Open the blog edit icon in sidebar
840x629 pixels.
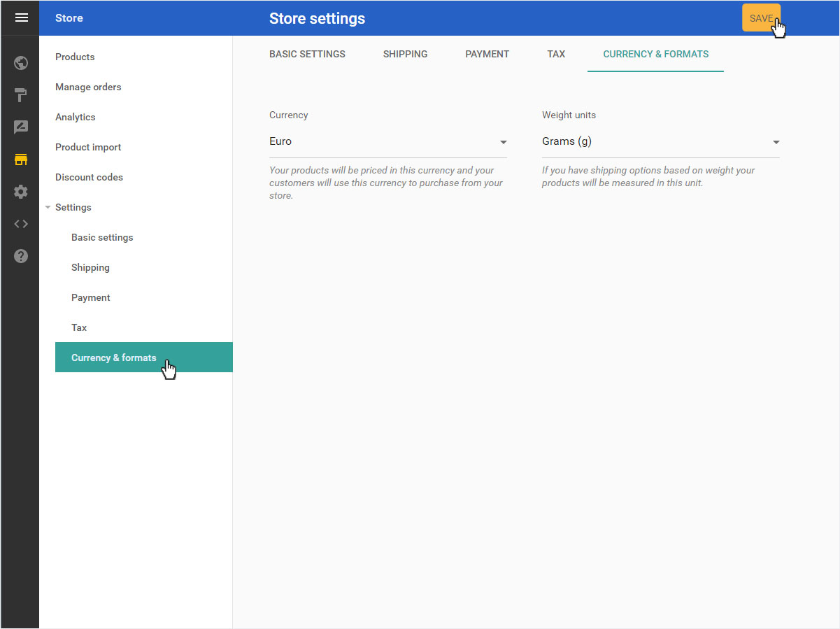coord(21,127)
